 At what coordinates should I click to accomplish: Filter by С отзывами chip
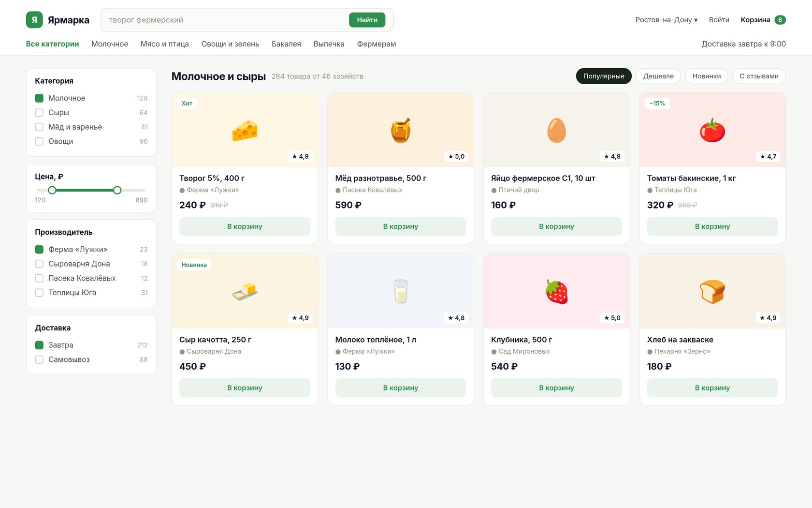(759, 76)
